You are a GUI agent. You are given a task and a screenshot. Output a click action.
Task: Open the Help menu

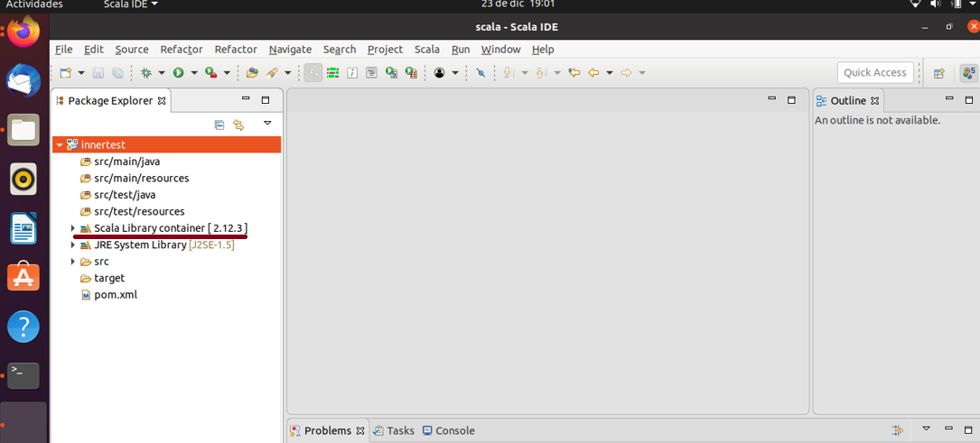543,50
